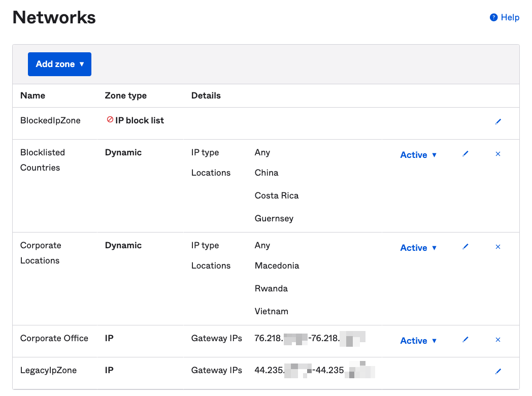Click IP zone type of LegacyIpZone
The width and height of the screenshot is (532, 396).
pos(109,370)
